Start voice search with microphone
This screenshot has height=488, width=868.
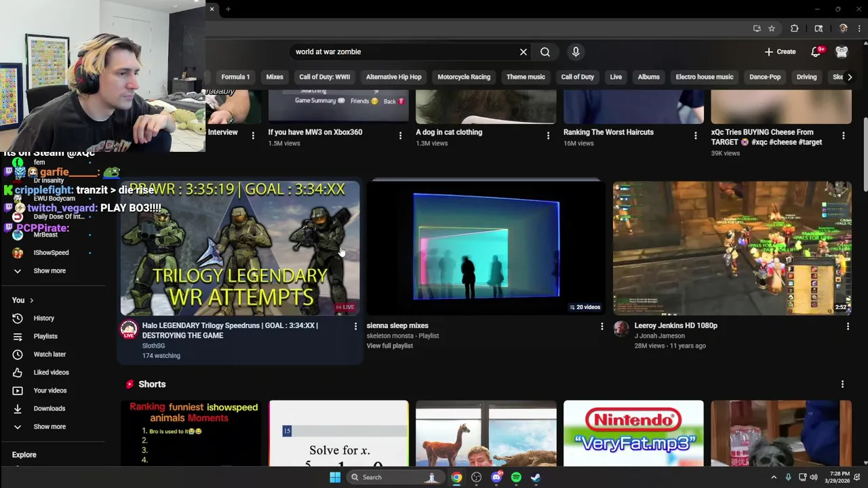(576, 52)
